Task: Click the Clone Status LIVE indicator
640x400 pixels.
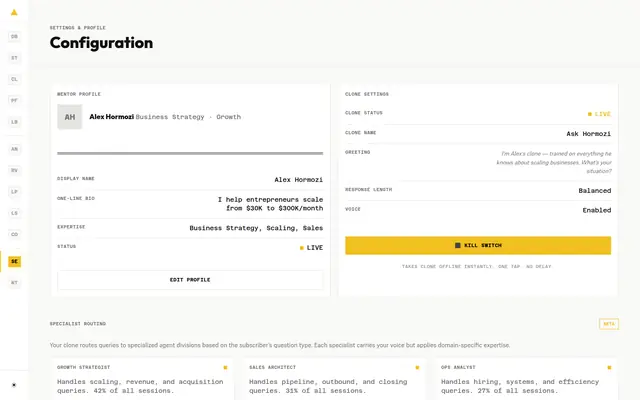Action: (599, 114)
